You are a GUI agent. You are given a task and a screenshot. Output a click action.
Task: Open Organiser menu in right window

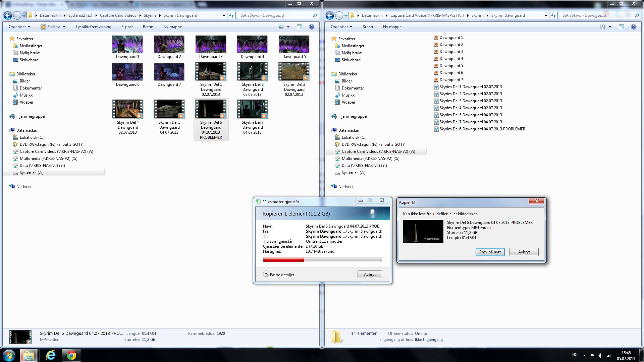[341, 27]
